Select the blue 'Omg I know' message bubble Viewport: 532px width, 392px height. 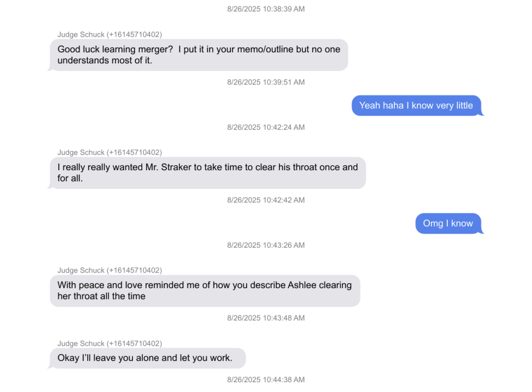point(448,223)
